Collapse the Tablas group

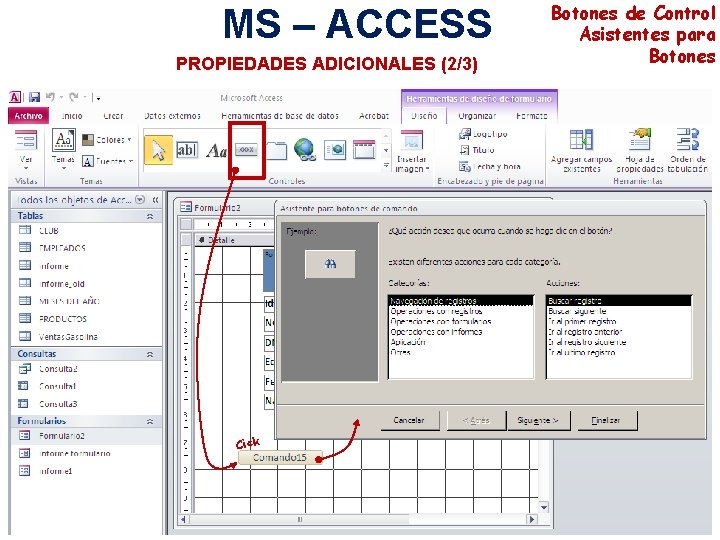tap(150, 216)
